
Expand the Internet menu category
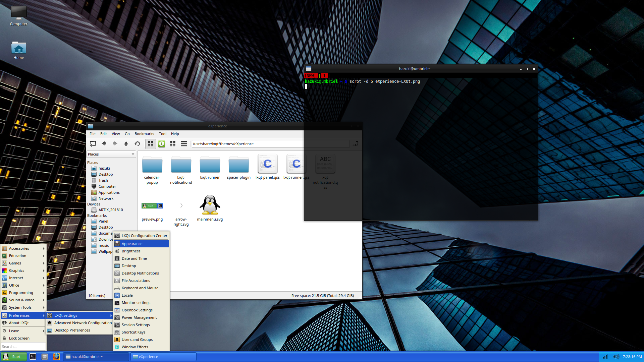coord(23,278)
